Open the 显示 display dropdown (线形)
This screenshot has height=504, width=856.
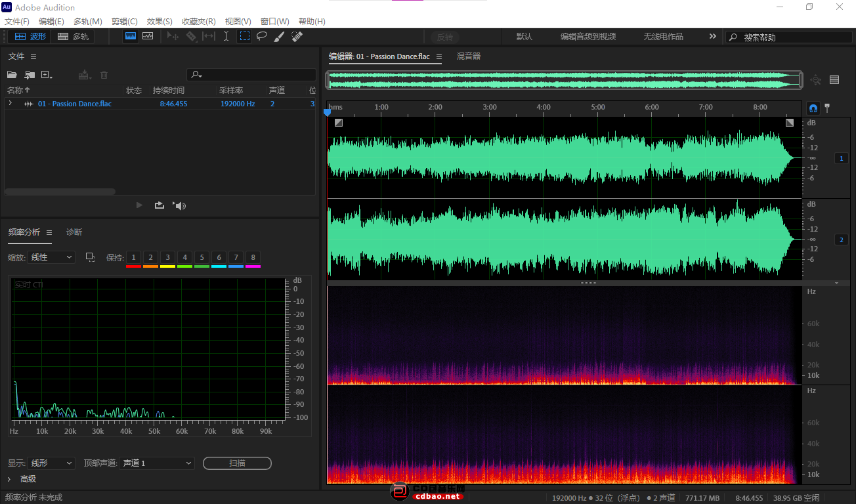53,463
